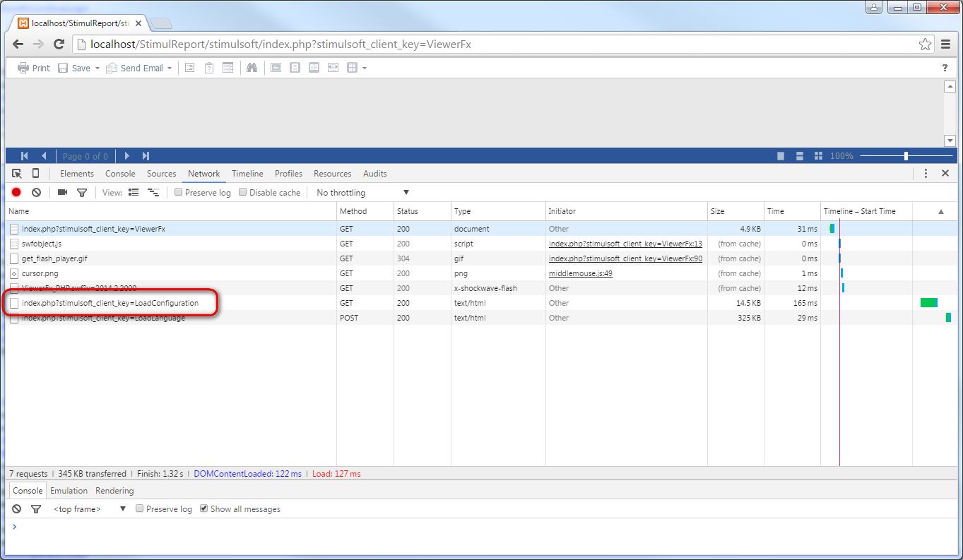
Task: Switch to the Rendering drawer tab
Action: click(x=114, y=491)
